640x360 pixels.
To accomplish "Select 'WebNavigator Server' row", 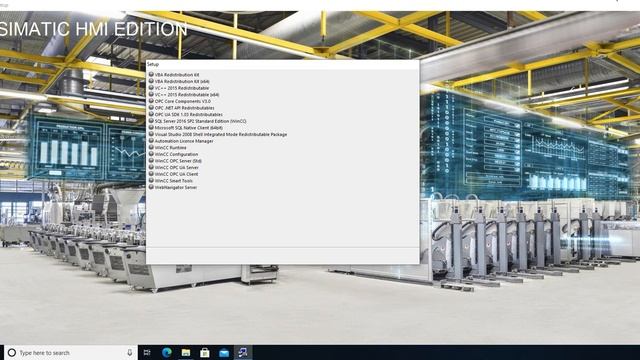I will [x=173, y=187].
